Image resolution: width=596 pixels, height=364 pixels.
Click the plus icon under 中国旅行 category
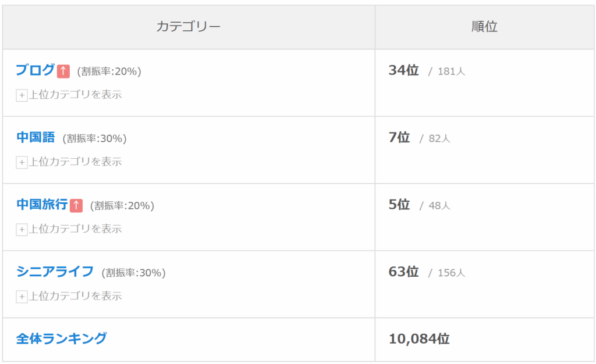click(22, 230)
